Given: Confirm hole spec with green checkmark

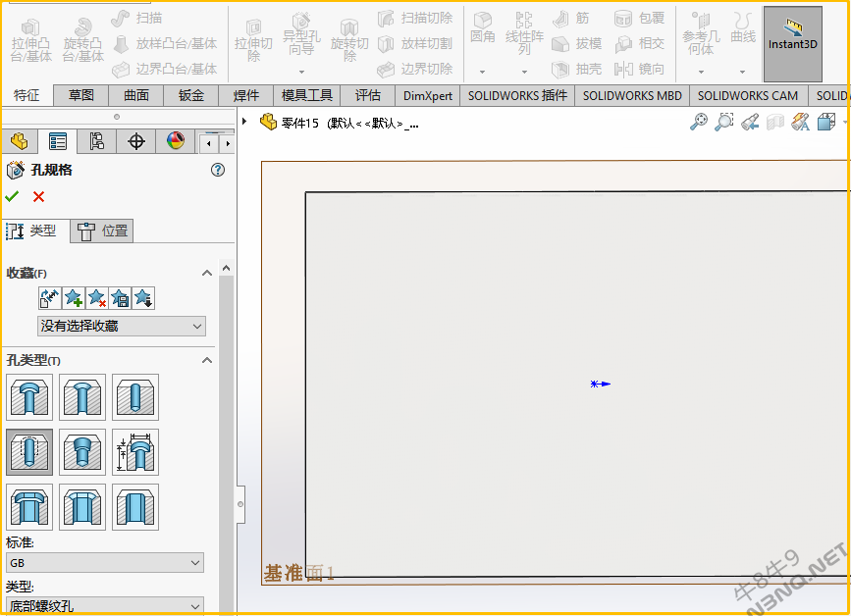Looking at the screenshot, I should point(12,196).
